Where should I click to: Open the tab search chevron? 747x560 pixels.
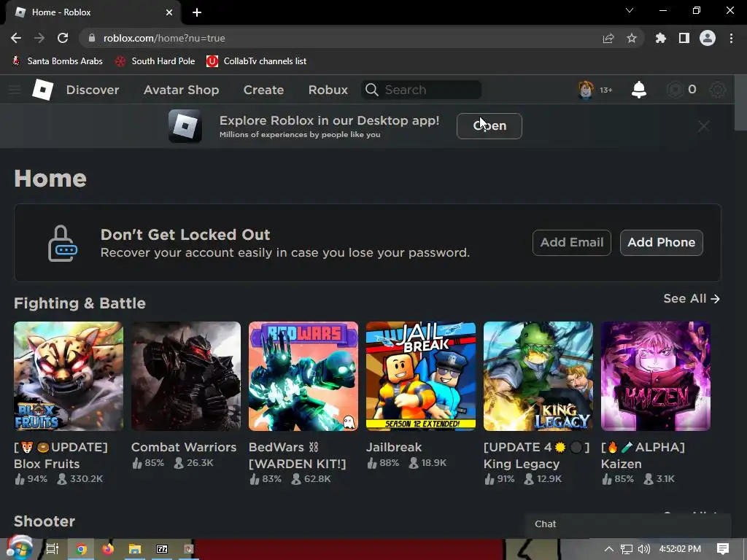(x=630, y=10)
